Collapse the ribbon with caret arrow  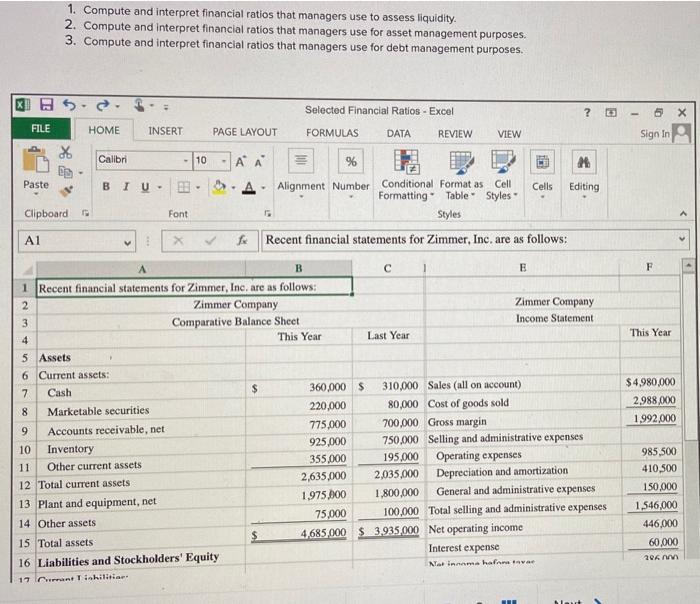click(683, 214)
